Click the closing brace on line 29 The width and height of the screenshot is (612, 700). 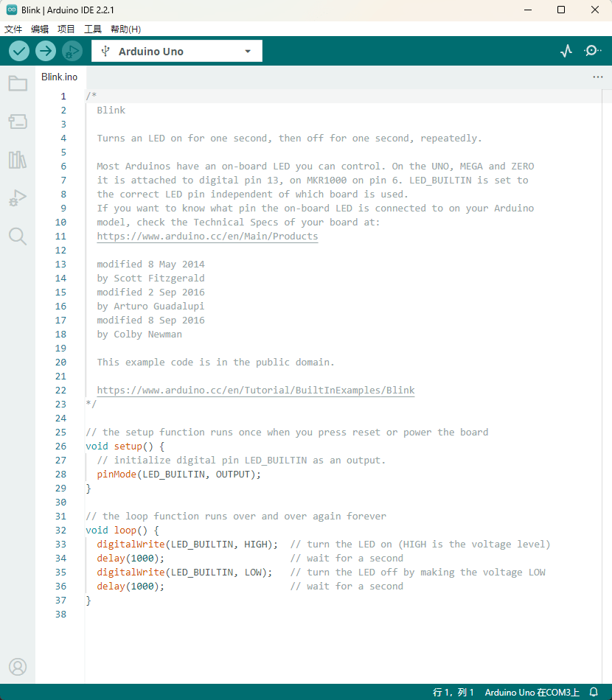(88, 489)
